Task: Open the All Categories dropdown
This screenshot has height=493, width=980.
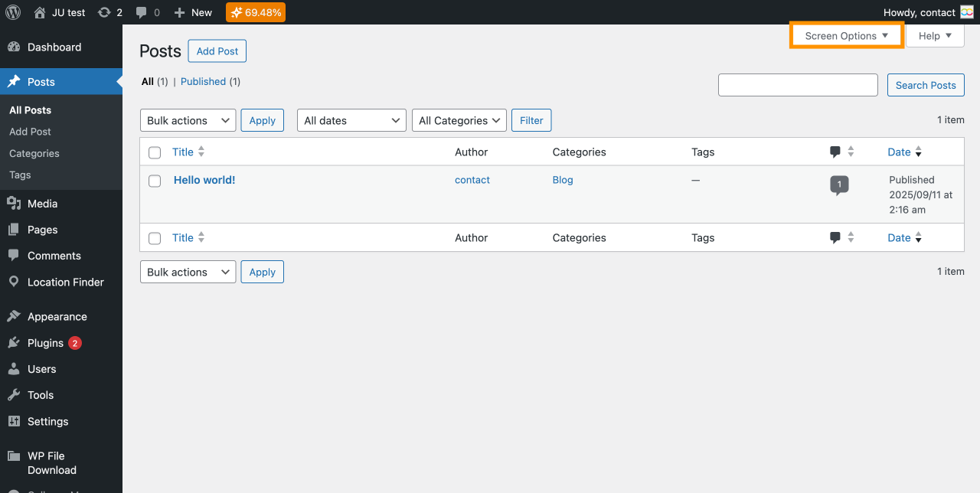Action: (459, 120)
